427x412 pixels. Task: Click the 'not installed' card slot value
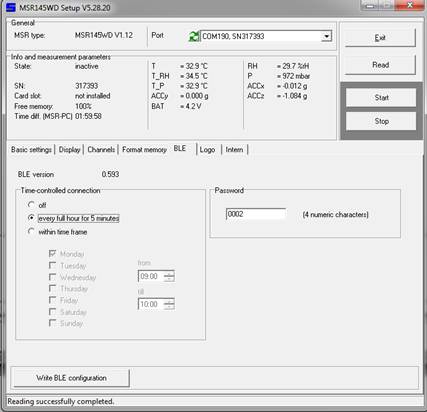point(92,96)
